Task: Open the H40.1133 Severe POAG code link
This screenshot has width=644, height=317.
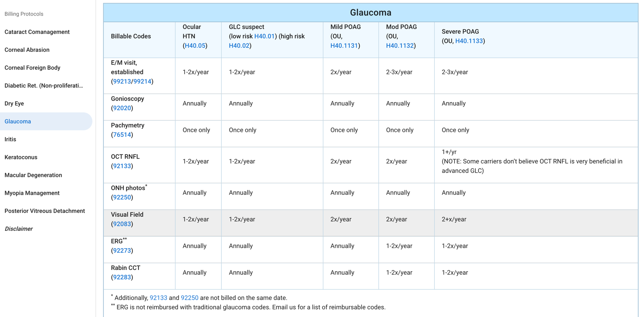Action: click(469, 41)
